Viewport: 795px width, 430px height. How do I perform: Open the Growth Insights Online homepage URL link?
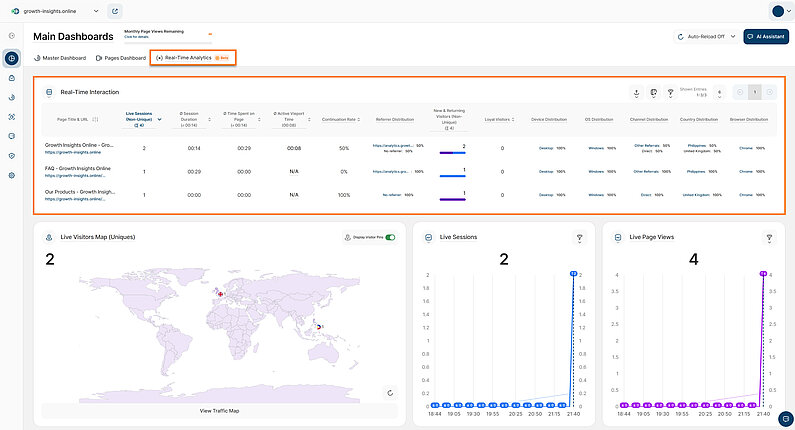pyautogui.click(x=73, y=152)
